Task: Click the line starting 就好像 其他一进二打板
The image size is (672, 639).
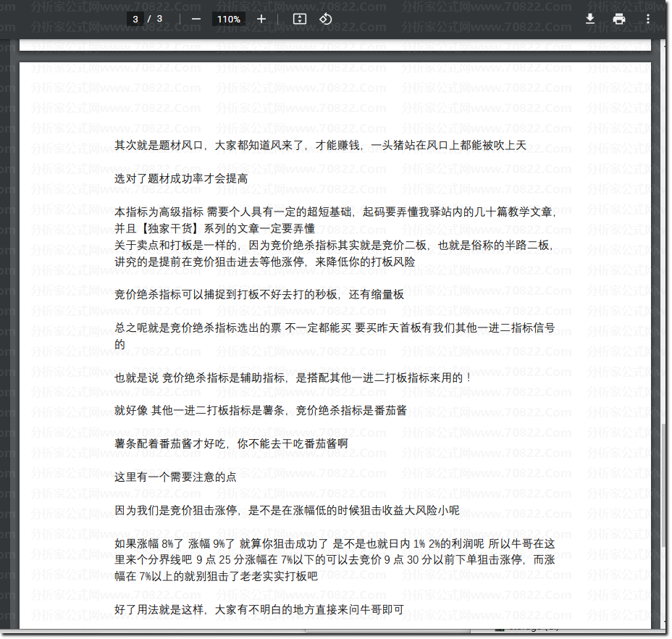Action: [x=261, y=411]
